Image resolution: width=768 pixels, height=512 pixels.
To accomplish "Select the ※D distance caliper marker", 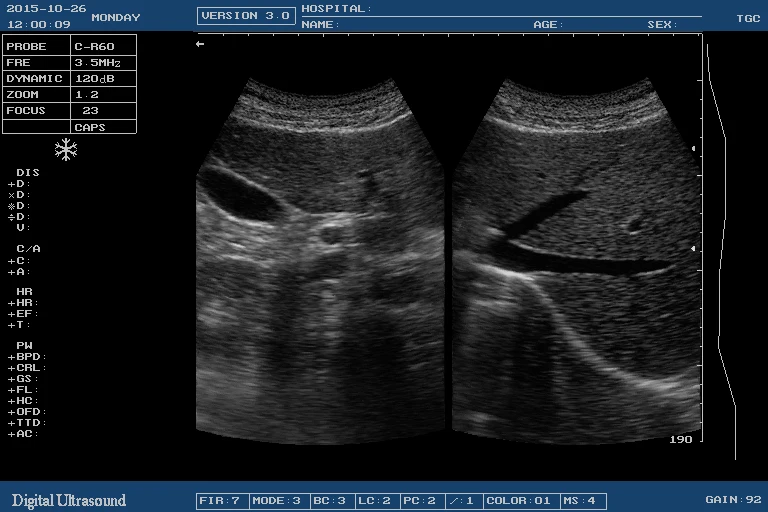I will (x=20, y=206).
